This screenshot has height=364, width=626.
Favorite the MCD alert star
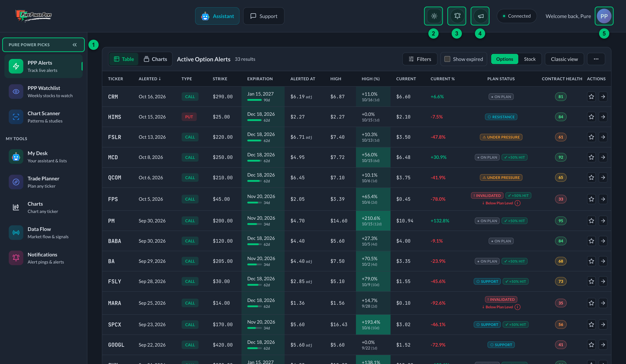coord(591,157)
